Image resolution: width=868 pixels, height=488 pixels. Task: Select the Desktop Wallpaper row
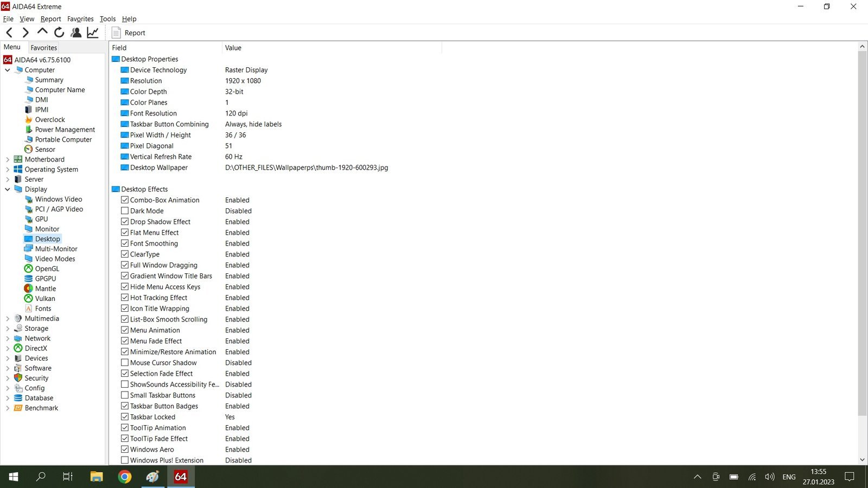click(254, 168)
